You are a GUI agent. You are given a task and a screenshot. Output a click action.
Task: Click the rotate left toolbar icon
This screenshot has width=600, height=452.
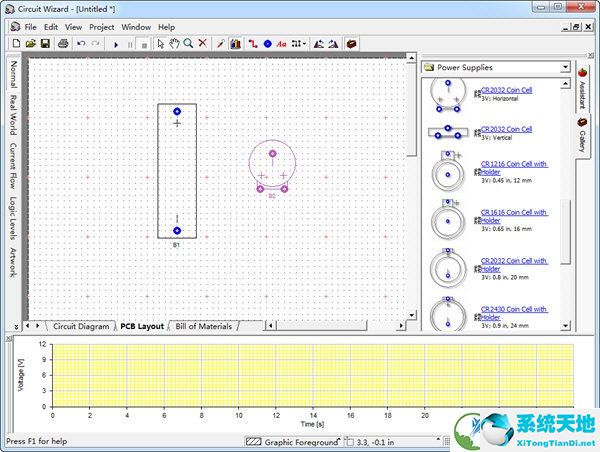318,44
